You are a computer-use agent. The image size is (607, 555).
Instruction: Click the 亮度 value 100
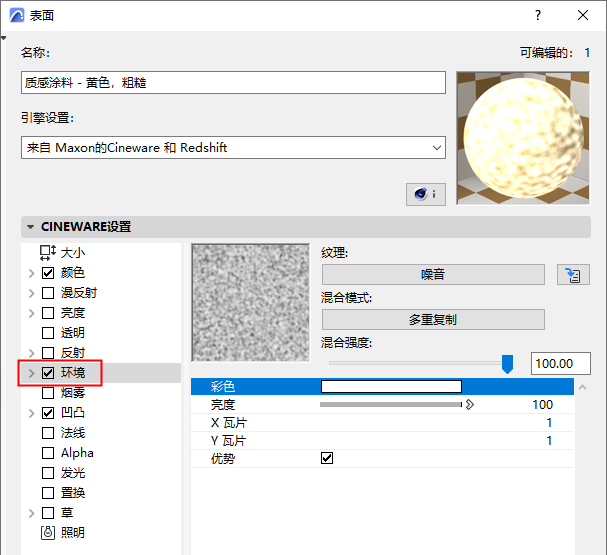(542, 405)
